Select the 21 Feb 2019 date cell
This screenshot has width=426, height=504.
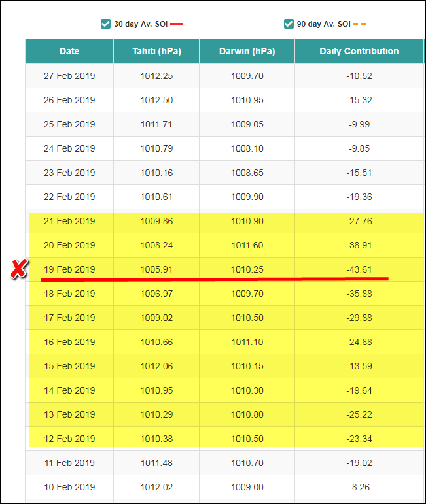tap(69, 221)
